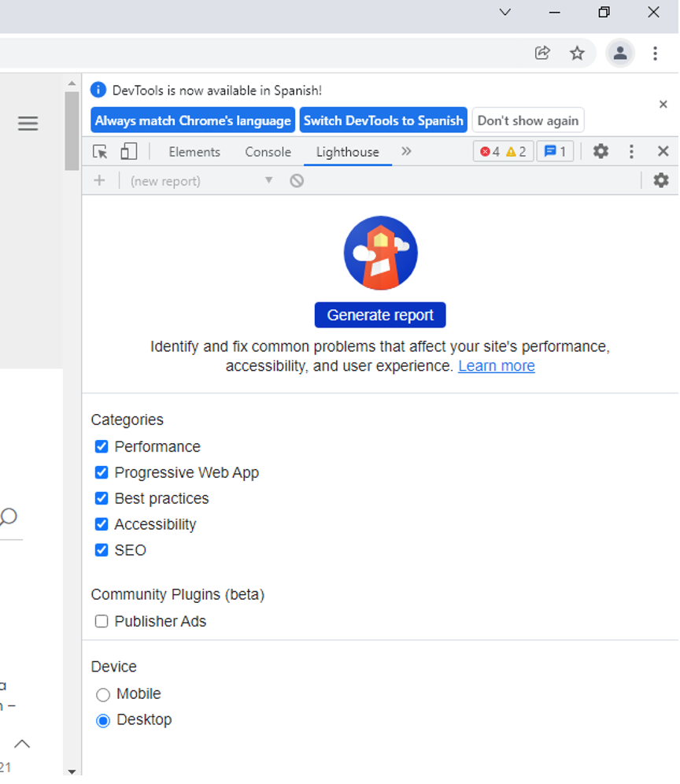680x784 pixels.
Task: Toggle the device toolbar icon
Action: pos(128,152)
